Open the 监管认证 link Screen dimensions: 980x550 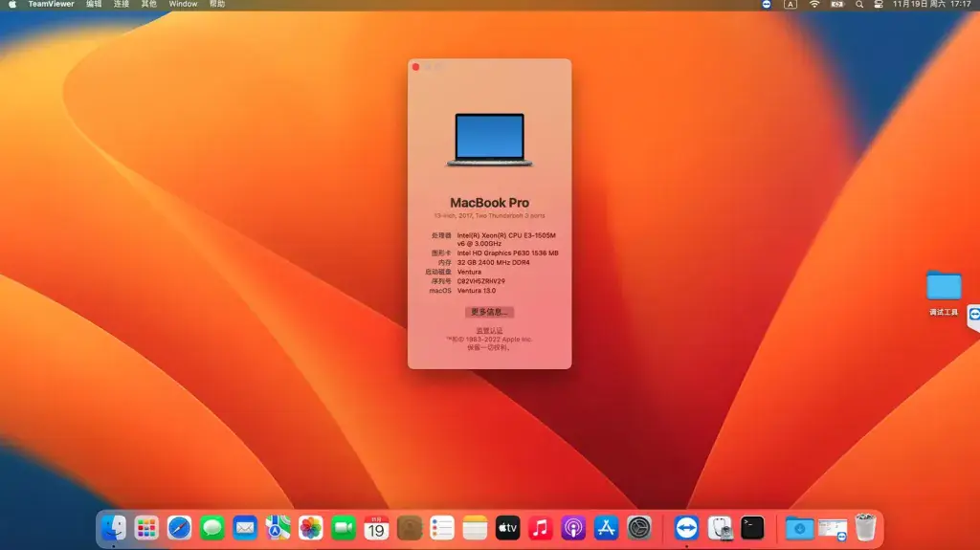(x=489, y=331)
